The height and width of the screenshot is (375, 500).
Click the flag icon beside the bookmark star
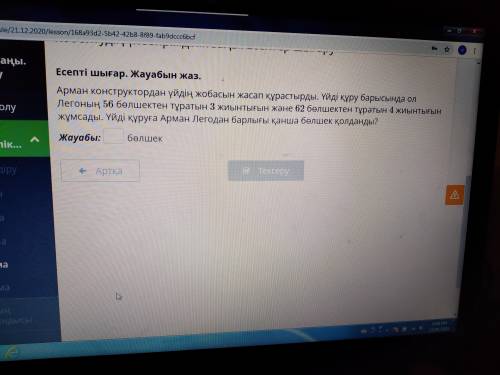434,49
